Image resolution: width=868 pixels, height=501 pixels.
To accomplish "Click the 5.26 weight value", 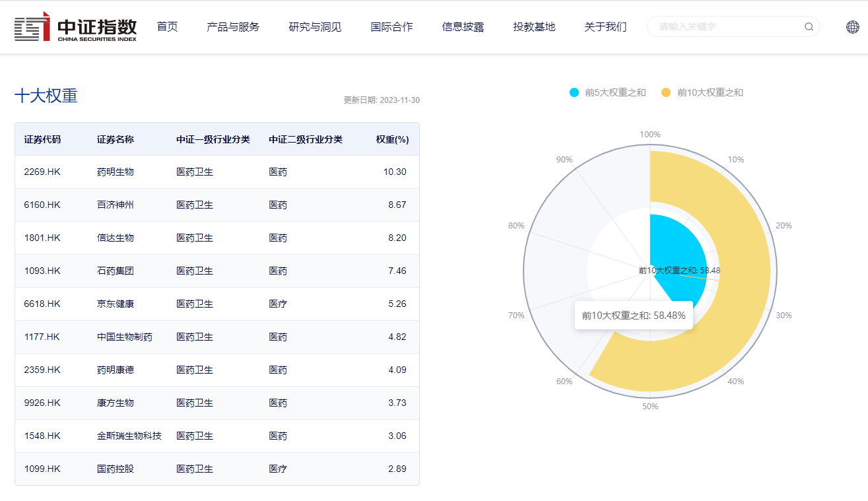I will pos(397,304).
